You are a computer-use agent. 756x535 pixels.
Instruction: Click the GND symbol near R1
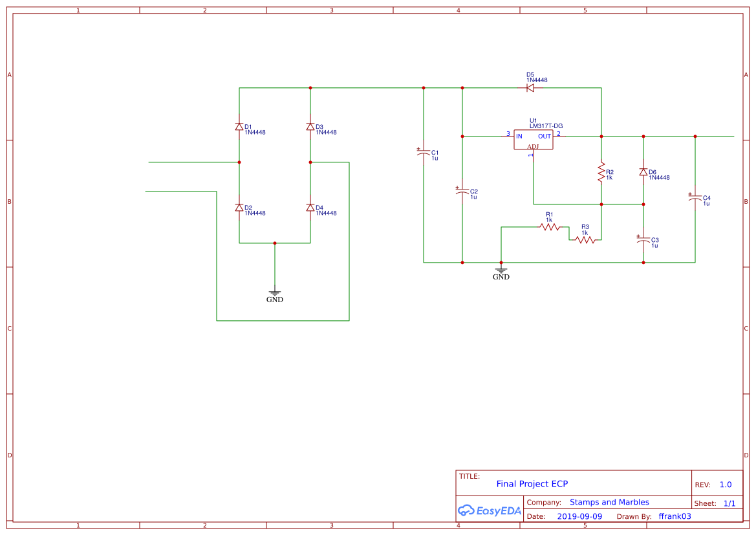502,270
